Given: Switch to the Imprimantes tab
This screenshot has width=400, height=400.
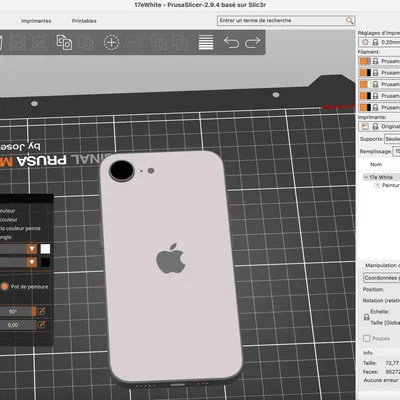Looking at the screenshot, I should tap(36, 21).
